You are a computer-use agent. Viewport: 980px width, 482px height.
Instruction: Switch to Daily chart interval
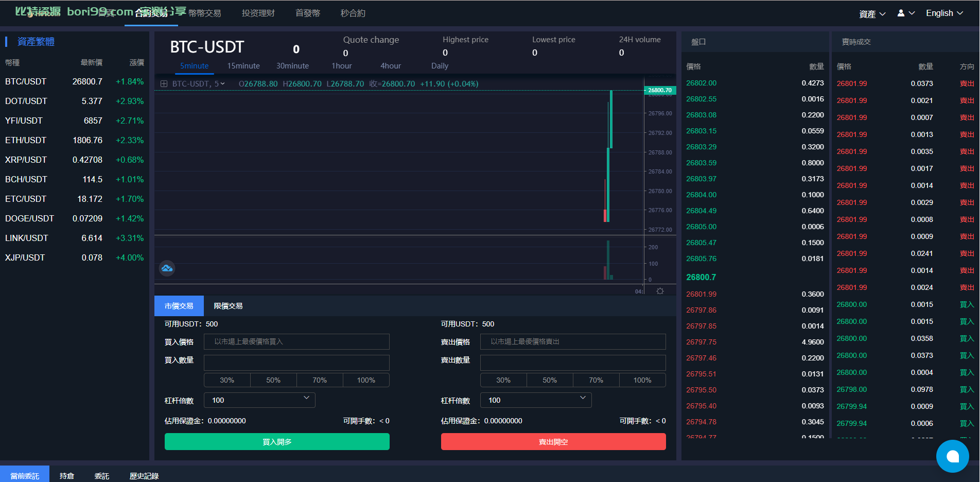tap(440, 66)
